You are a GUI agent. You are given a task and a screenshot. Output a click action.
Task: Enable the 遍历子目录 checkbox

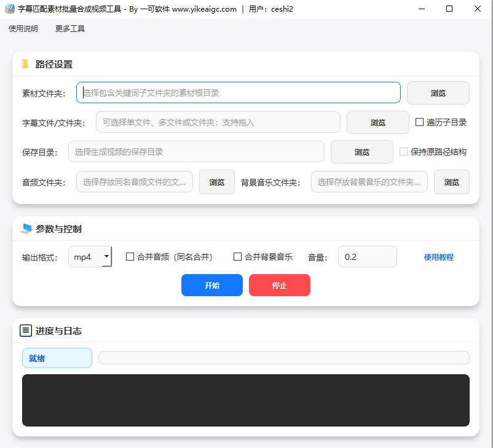pyautogui.click(x=420, y=122)
